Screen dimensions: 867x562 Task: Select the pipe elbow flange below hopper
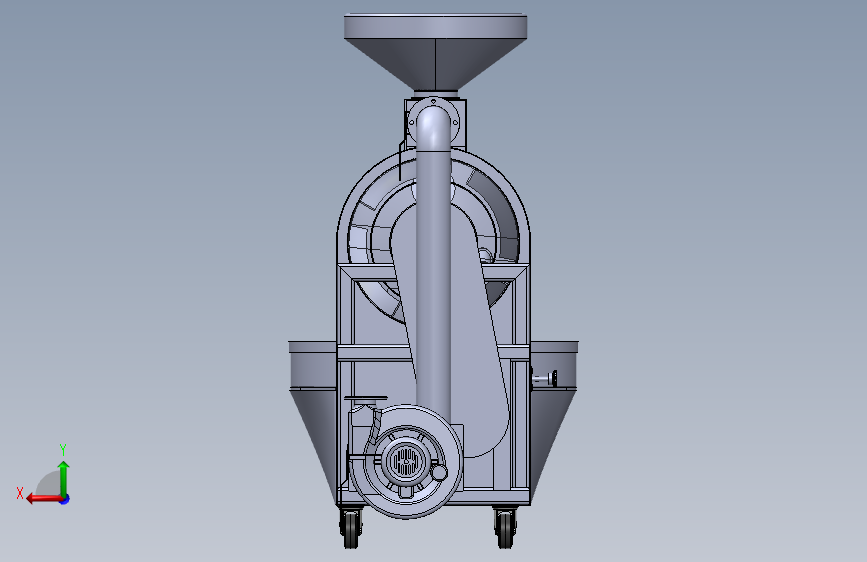(x=434, y=123)
